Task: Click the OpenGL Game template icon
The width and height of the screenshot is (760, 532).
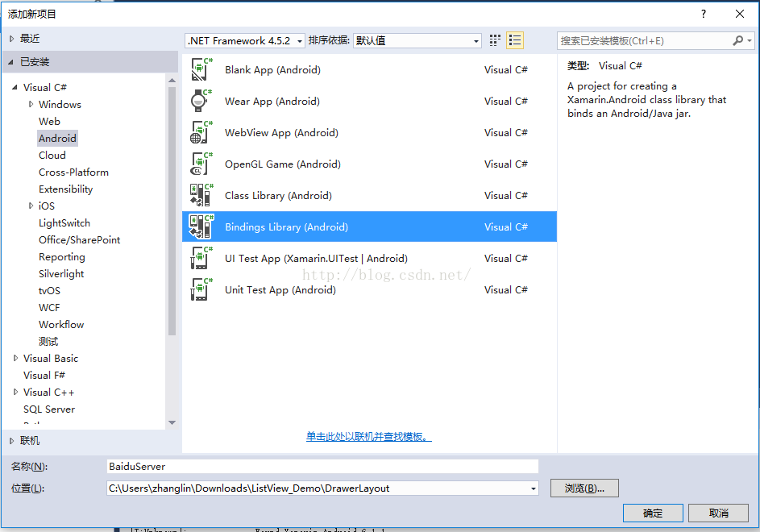Action: click(201, 164)
